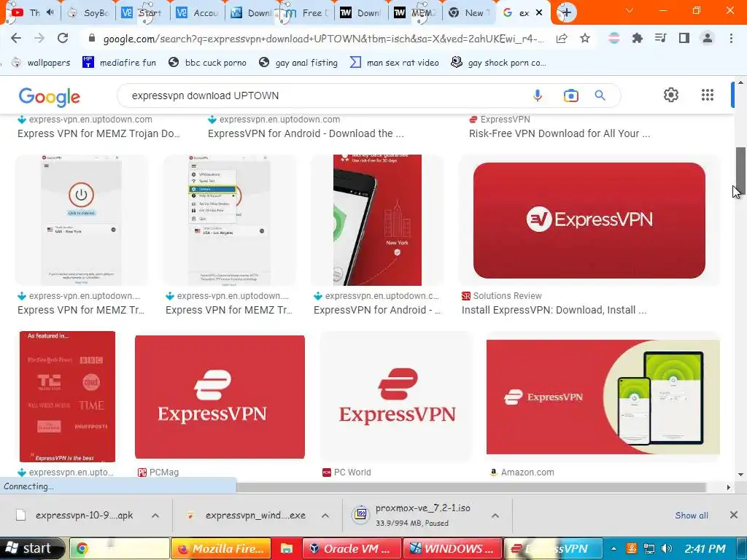Image resolution: width=747 pixels, height=560 pixels.
Task: Open Google quick settings gear
Action: click(671, 96)
